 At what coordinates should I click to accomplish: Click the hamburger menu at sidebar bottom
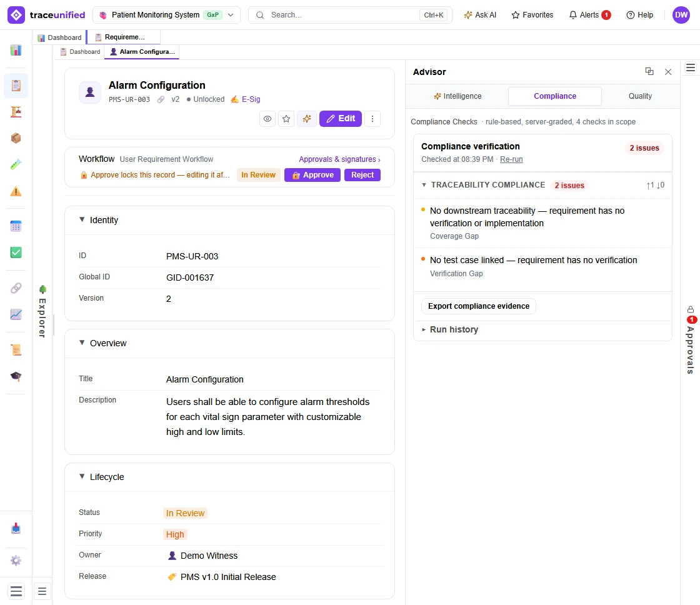point(16,591)
